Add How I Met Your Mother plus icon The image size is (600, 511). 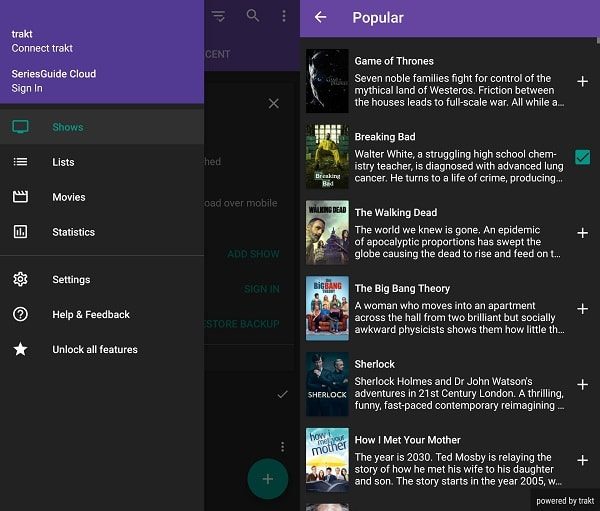click(582, 460)
